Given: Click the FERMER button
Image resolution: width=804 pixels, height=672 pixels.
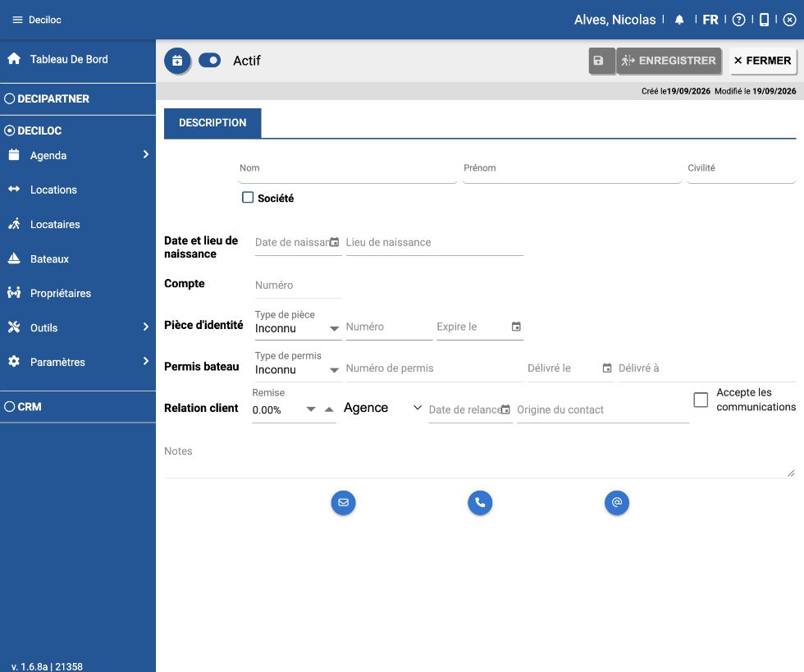Looking at the screenshot, I should point(763,61).
